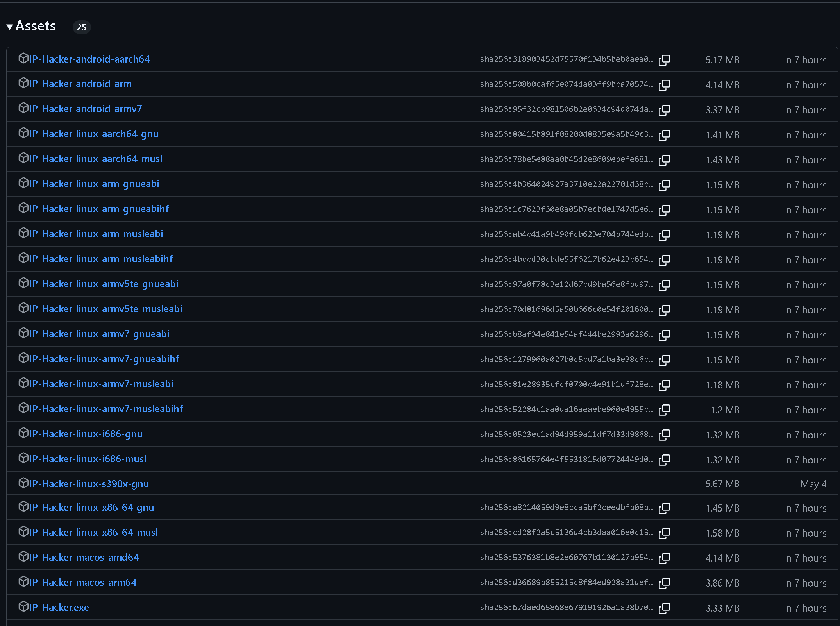Select the sha256:67daed658688679191926a1a38b70 hash text
The image size is (840, 626).
567,607
